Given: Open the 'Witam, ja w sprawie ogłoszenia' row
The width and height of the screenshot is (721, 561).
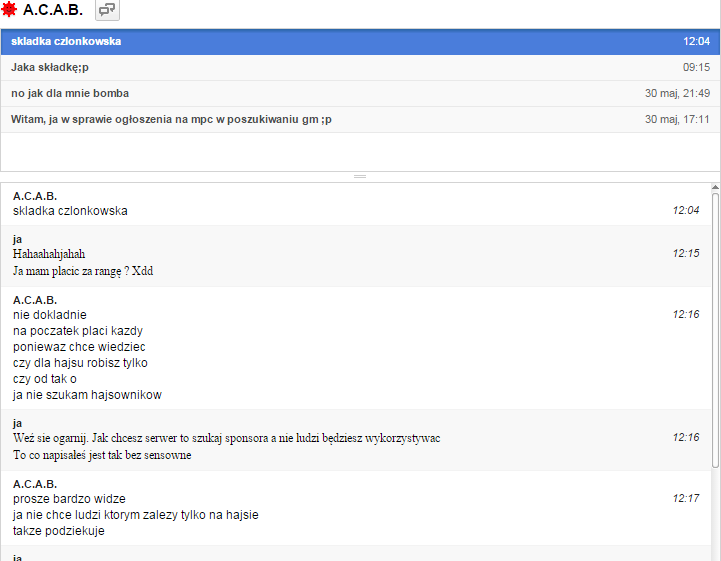Looking at the screenshot, I should point(360,120).
